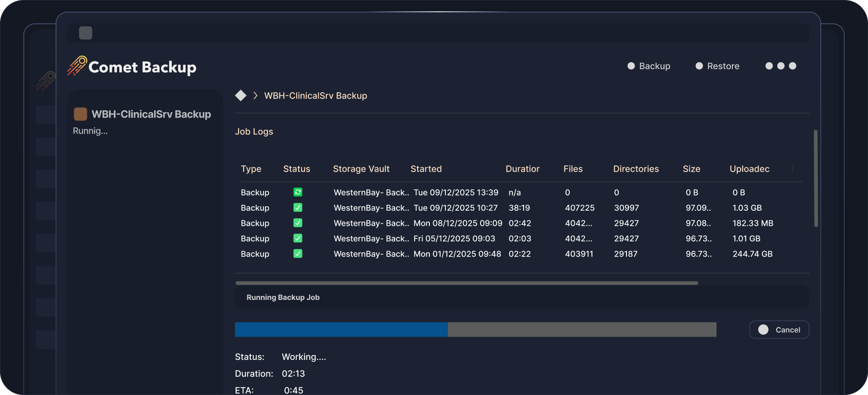Image resolution: width=868 pixels, height=395 pixels.
Task: Sort by the Uploaded column header
Action: click(749, 169)
